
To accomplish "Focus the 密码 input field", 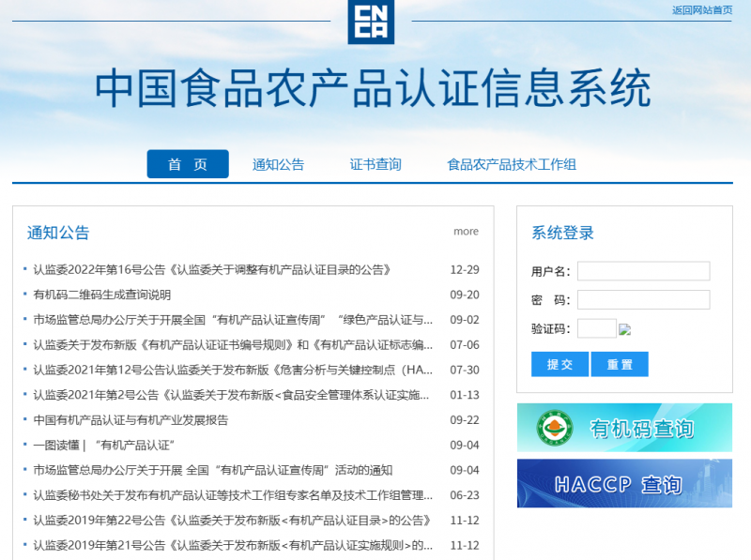I will [643, 300].
